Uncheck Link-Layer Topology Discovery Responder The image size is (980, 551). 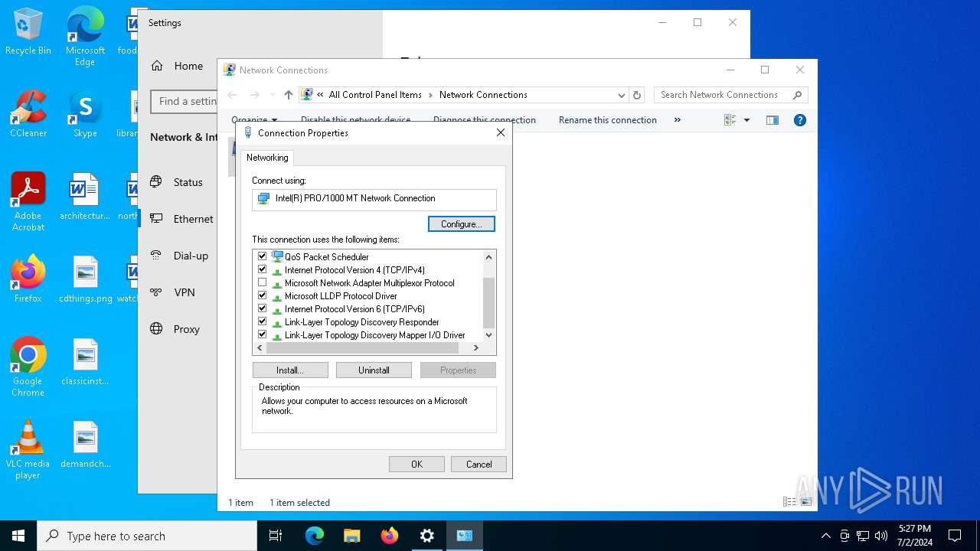click(x=263, y=321)
